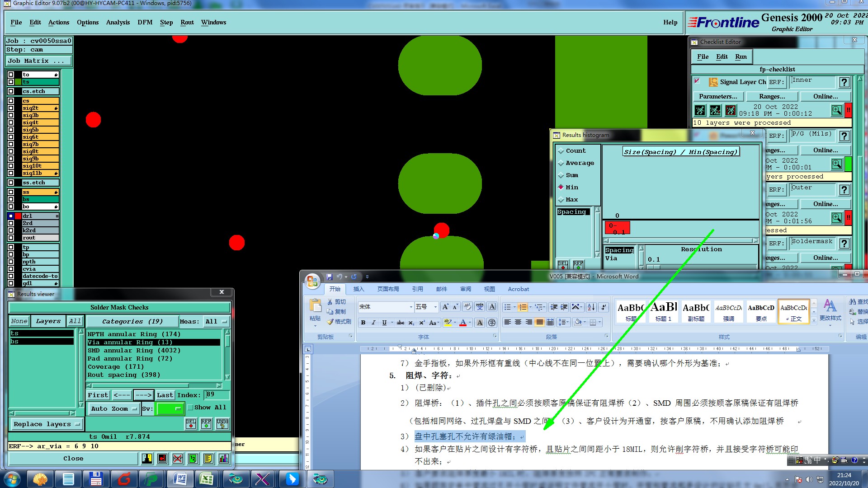The width and height of the screenshot is (868, 488).
Task: Toggle the Signal Layer Check checkbox
Action: click(697, 81)
